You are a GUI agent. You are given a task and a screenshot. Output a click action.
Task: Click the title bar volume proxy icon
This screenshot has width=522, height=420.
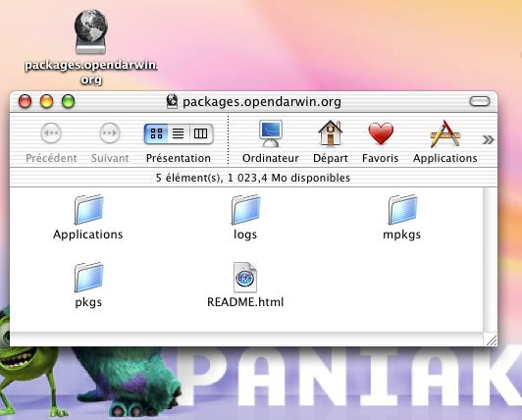point(172,101)
